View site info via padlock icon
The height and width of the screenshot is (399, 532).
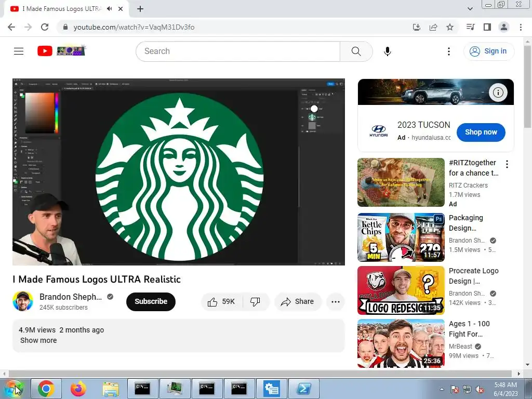point(65,27)
